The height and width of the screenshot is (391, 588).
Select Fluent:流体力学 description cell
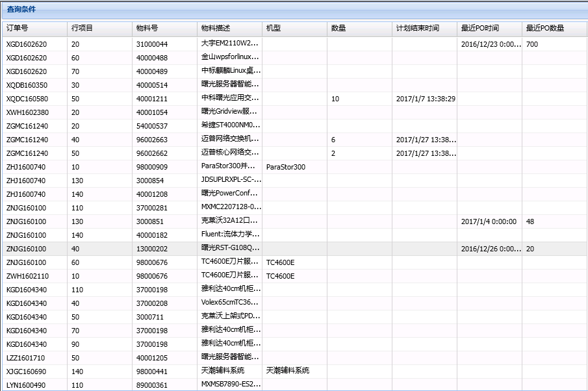(x=229, y=234)
